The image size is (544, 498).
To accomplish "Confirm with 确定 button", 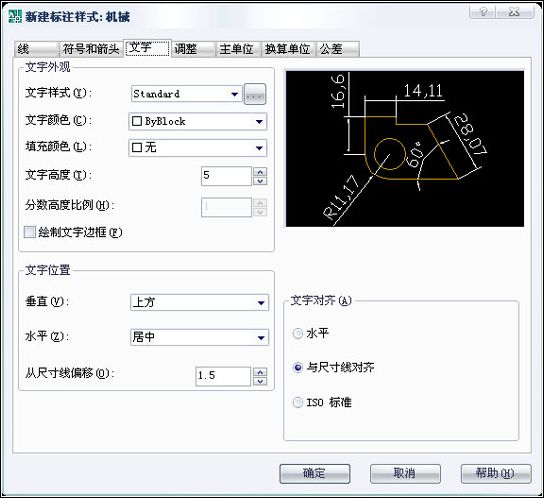I will [x=315, y=474].
